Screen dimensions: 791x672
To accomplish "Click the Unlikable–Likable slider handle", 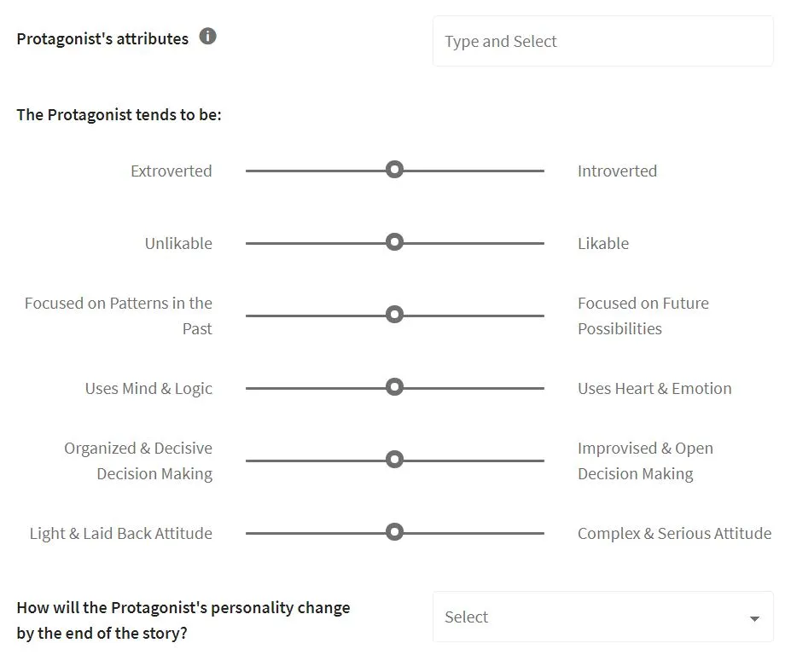I will [394, 242].
